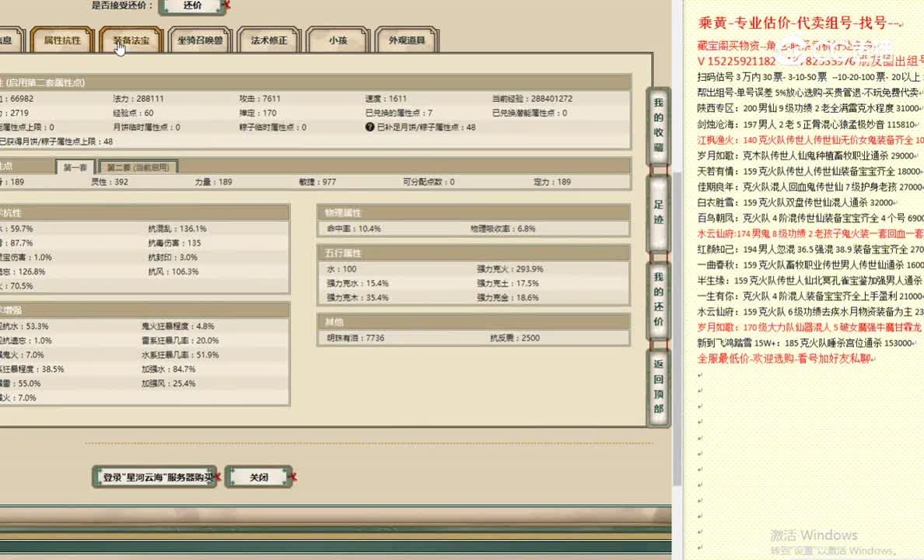Click the 抗封印 : 3.0% value

pos(173,257)
